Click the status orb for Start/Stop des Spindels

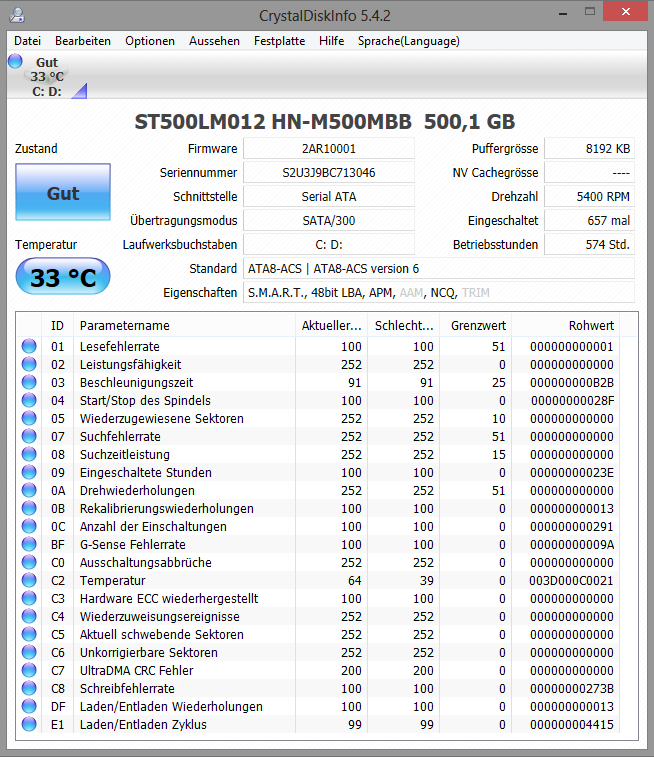point(29,400)
